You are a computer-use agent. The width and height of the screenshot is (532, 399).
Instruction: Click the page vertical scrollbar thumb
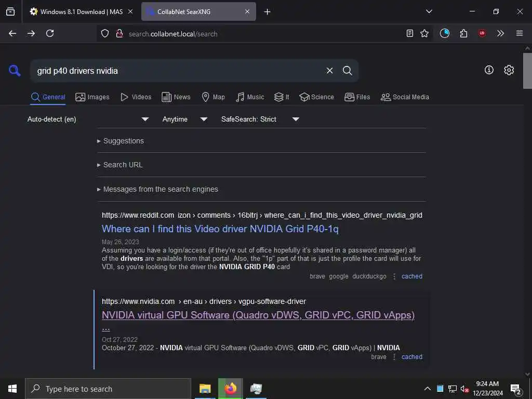point(527,71)
